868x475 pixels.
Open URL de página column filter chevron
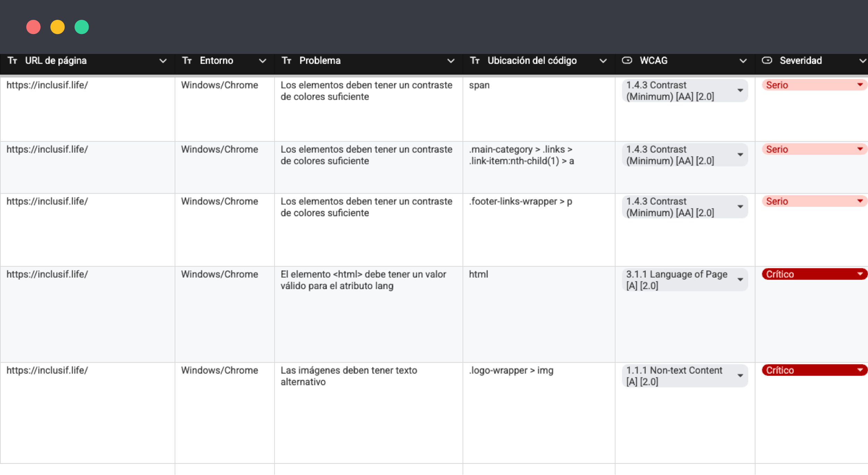coord(163,61)
